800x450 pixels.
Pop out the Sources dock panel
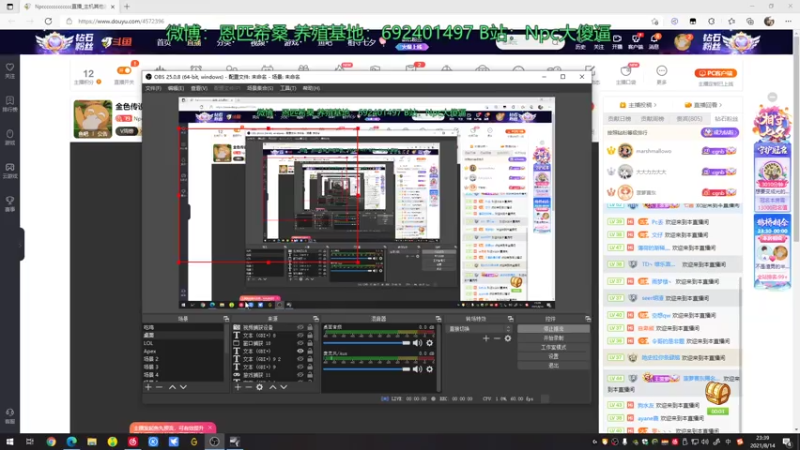(x=316, y=319)
